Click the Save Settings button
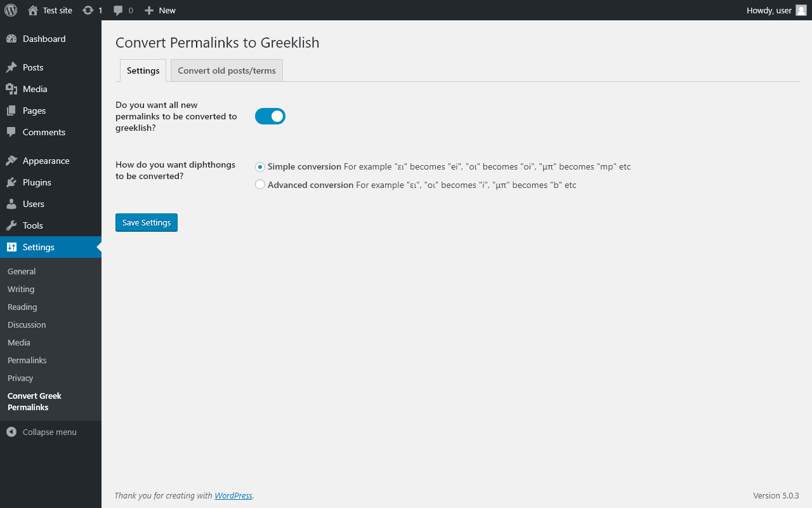812x508 pixels. [x=147, y=222]
